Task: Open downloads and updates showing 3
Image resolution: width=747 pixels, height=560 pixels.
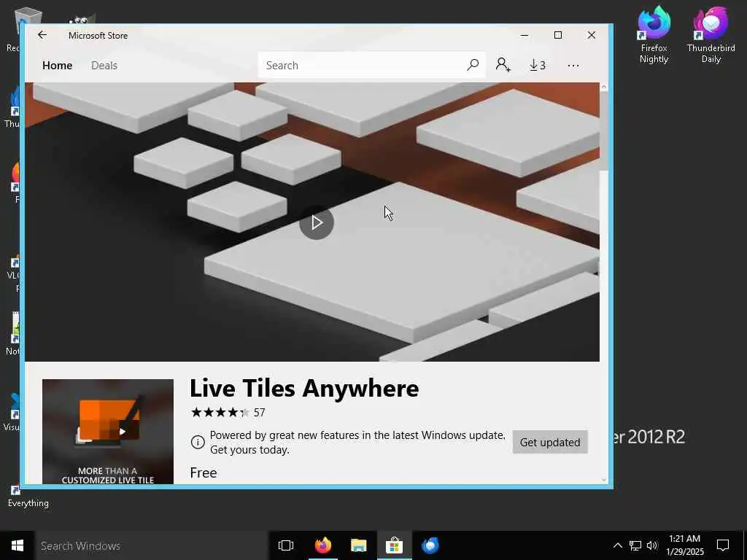Action: coord(538,65)
